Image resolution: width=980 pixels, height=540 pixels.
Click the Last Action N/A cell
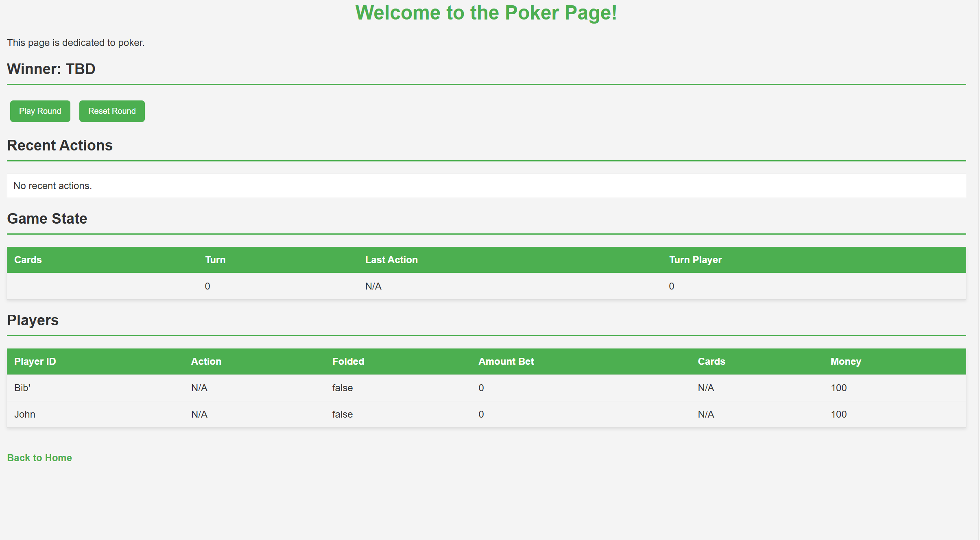[373, 286]
